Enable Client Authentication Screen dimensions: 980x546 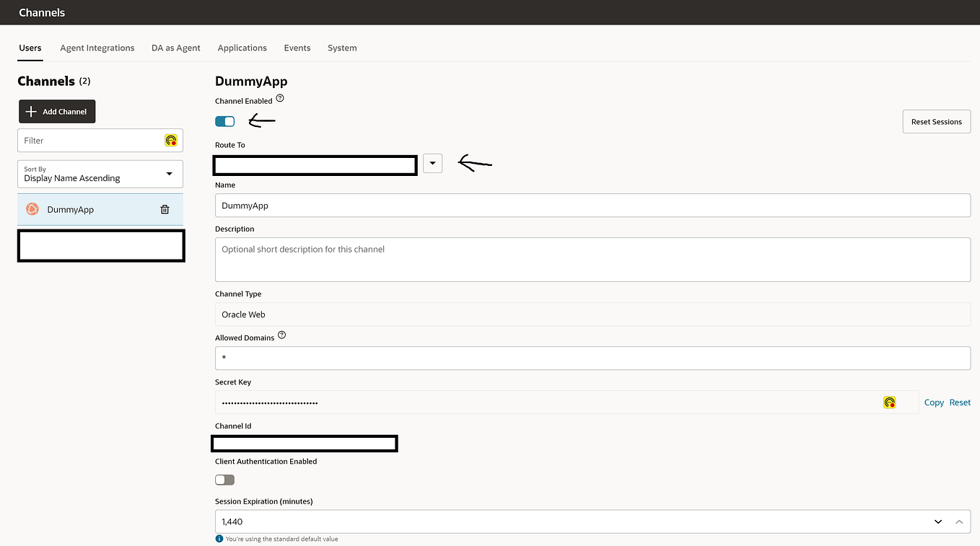point(224,479)
